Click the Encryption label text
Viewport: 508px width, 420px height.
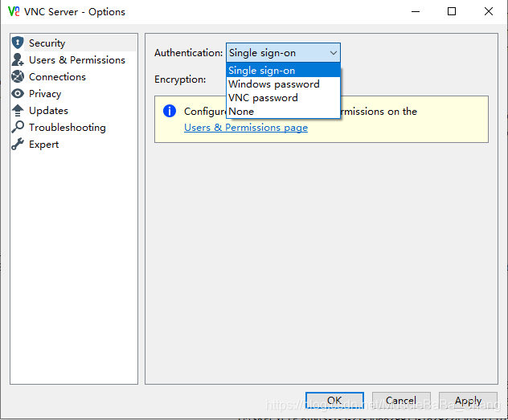coord(180,80)
